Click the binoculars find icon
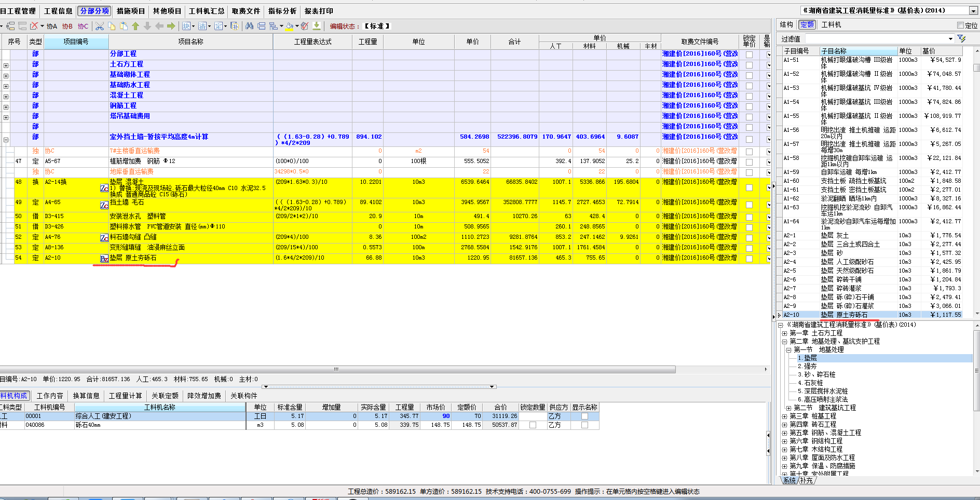980x500 pixels. 249,26
